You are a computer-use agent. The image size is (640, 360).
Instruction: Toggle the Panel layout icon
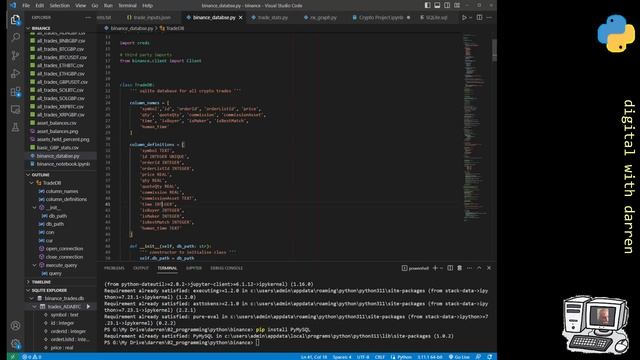(437, 5)
